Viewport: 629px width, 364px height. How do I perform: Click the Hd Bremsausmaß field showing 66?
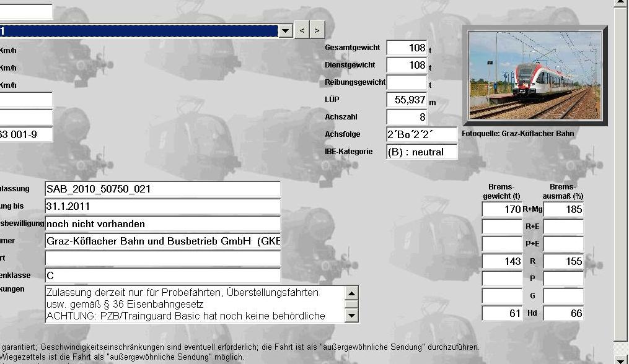(x=563, y=313)
